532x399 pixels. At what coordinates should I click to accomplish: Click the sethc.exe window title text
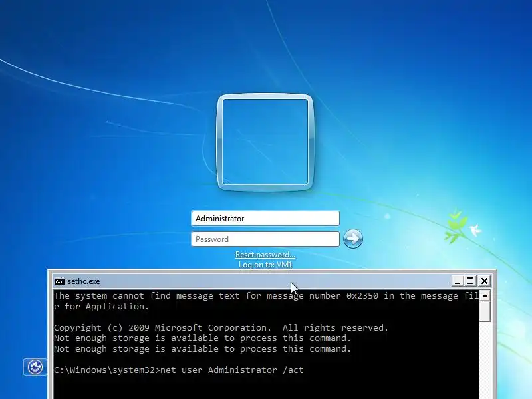pyautogui.click(x=84, y=281)
